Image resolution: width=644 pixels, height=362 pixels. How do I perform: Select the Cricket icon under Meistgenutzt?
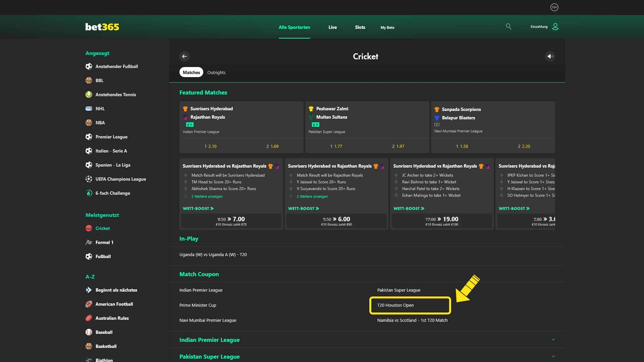click(89, 228)
